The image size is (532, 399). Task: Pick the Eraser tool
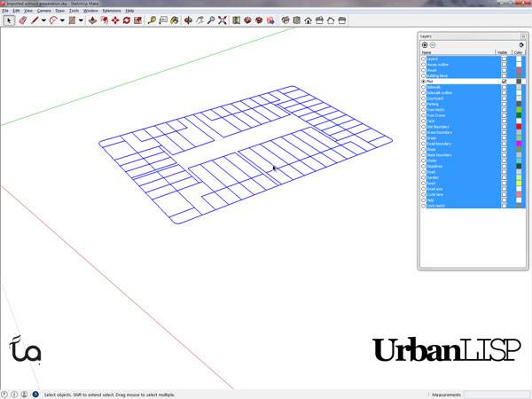pyautogui.click(x=24, y=20)
